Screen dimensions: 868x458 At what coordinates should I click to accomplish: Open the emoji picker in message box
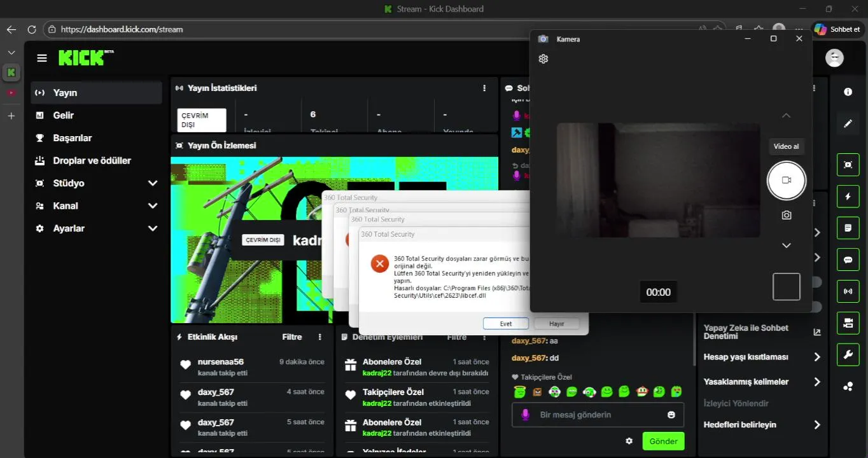[x=671, y=415]
